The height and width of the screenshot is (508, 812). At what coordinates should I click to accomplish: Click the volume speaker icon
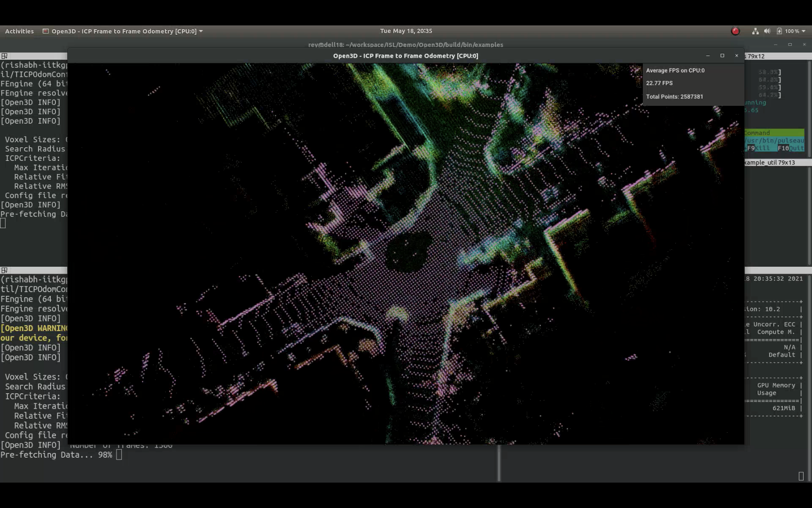[767, 31]
